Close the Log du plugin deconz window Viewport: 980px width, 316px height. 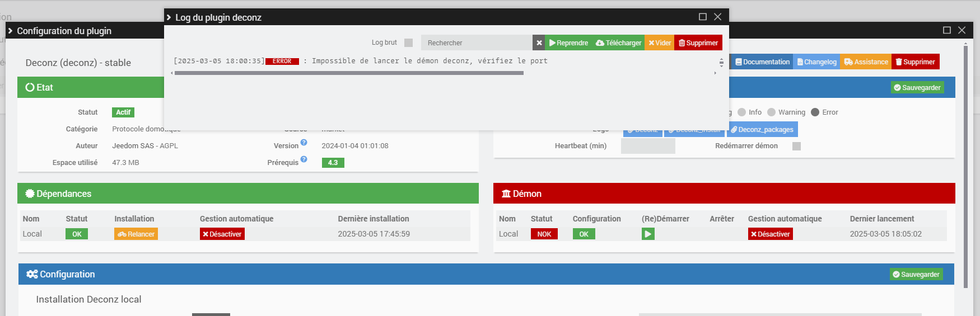tap(717, 17)
